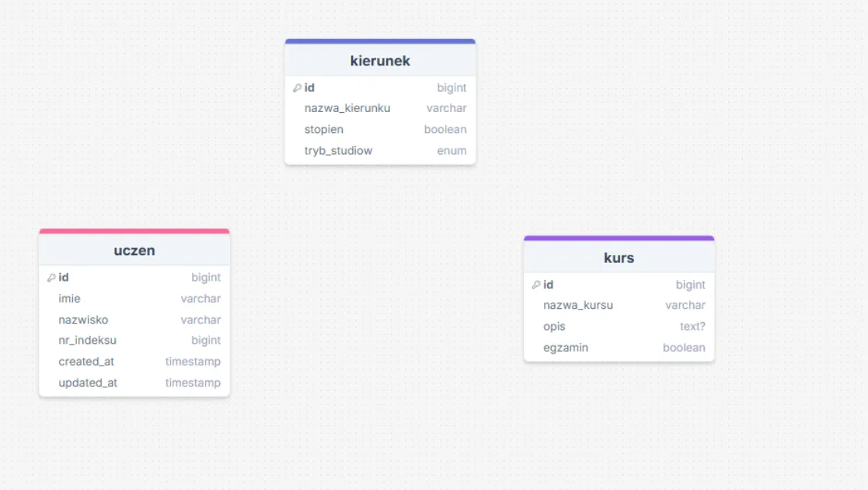Click the primary key icon in kierunek table
The height and width of the screenshot is (490, 868).
tap(297, 88)
